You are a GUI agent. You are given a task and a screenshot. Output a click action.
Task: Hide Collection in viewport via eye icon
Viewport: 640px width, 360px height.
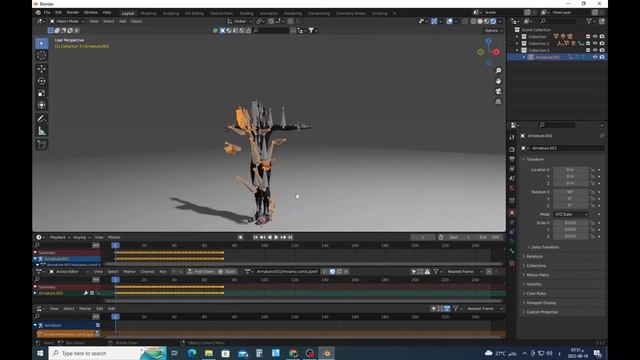(595, 36)
